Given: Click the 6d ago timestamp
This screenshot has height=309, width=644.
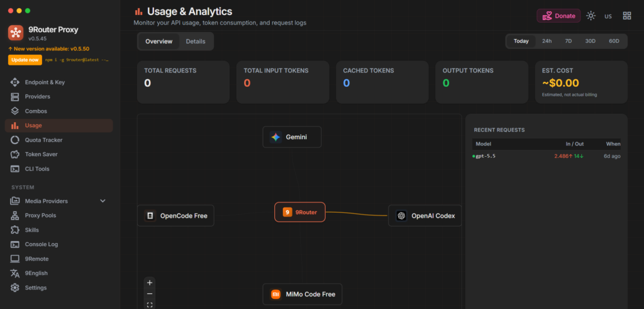Looking at the screenshot, I should coord(612,156).
